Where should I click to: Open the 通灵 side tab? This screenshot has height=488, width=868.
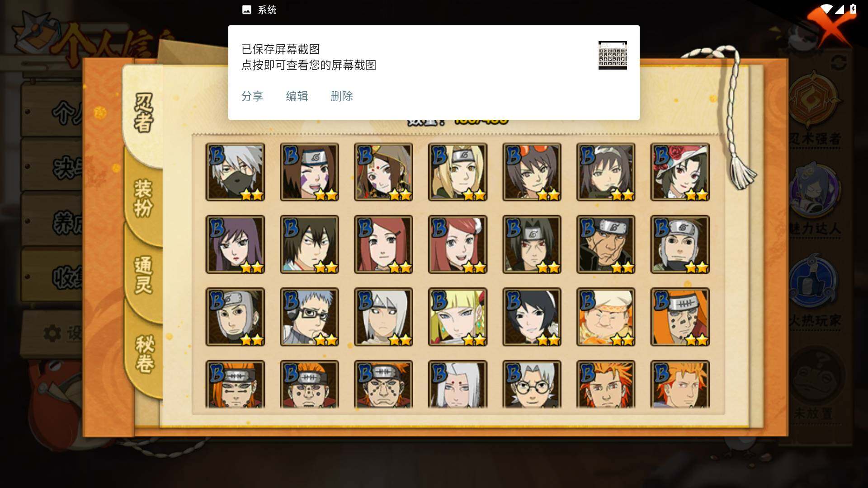pos(144,275)
